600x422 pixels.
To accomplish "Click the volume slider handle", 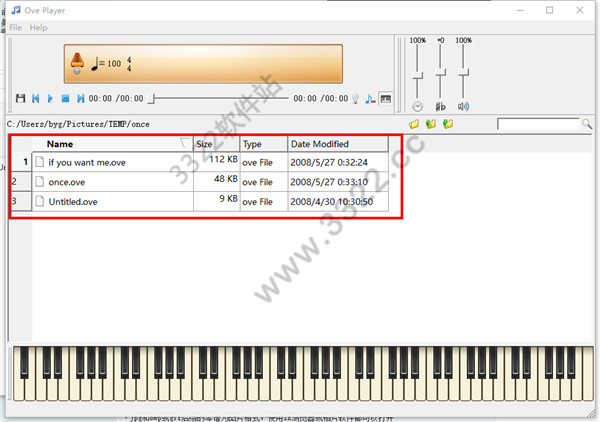I will coord(463,72).
